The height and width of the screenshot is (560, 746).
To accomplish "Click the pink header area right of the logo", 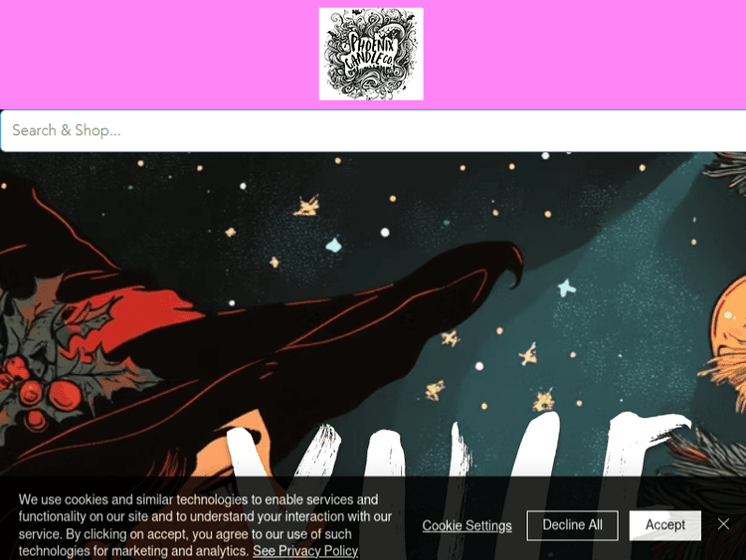I will pos(585,55).
